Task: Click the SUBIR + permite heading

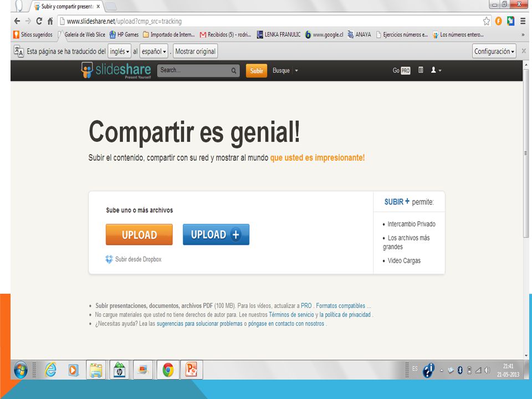Action: tap(409, 202)
